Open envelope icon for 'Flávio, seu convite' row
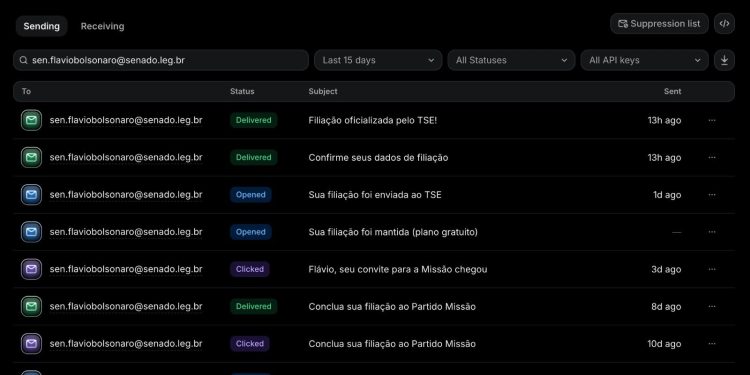The width and height of the screenshot is (750, 375). (32, 269)
